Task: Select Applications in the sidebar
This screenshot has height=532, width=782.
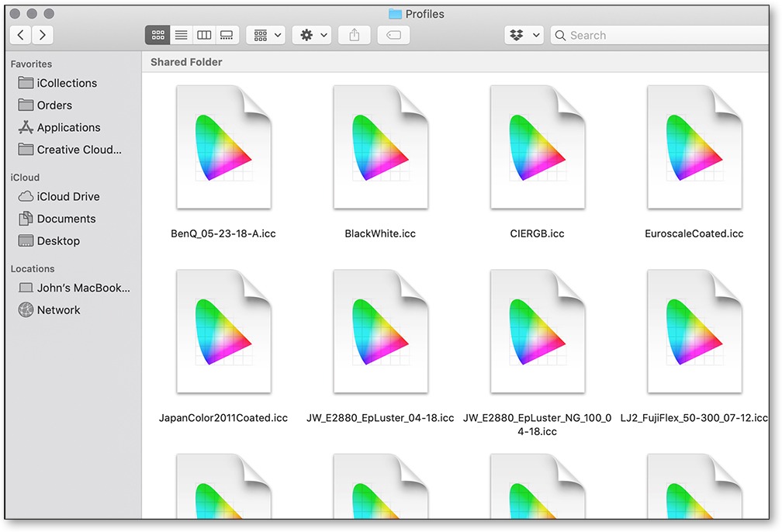Action: [x=68, y=127]
